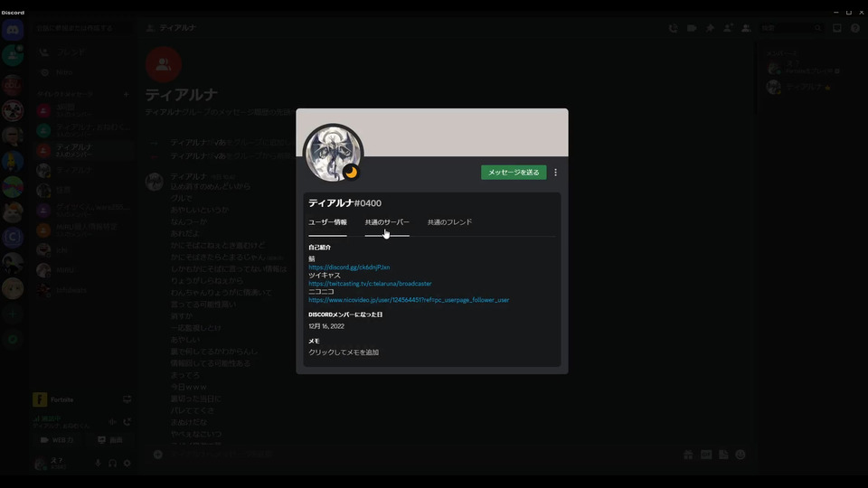This screenshot has width=868, height=488.
Task: Send a message via メッセージを送る button
Action: pos(514,172)
